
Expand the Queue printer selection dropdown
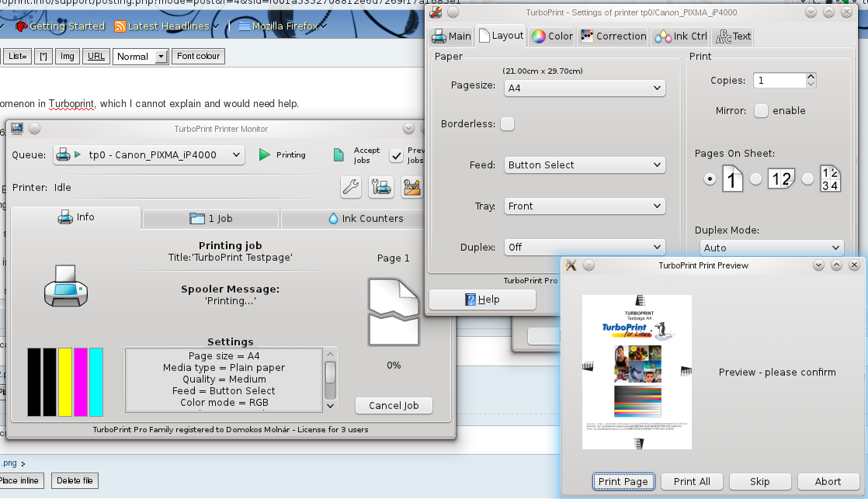click(x=149, y=155)
